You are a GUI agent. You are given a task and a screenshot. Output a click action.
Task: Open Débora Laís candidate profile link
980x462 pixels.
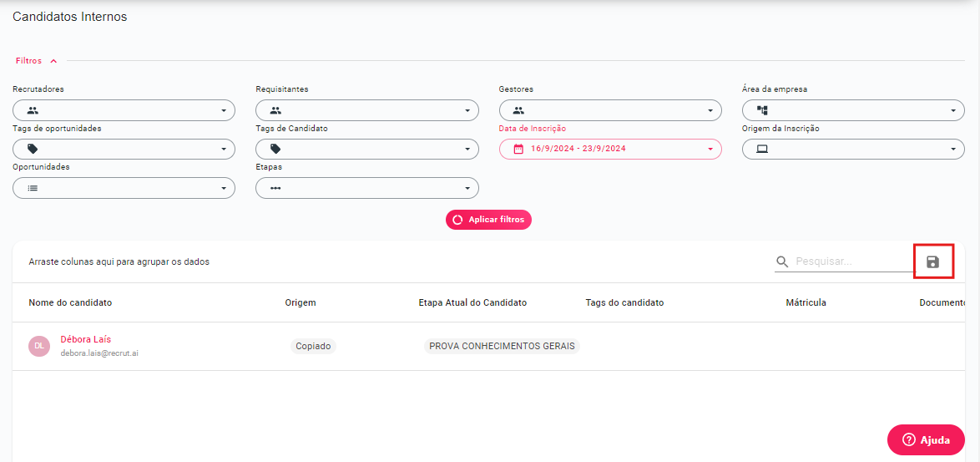[85, 339]
